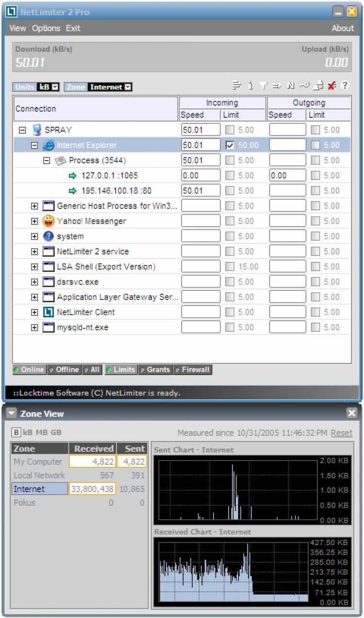The width and height of the screenshot is (364, 618).
Task: Click green arrow beside 127.0.0.1 :1065
Action: tap(73, 175)
